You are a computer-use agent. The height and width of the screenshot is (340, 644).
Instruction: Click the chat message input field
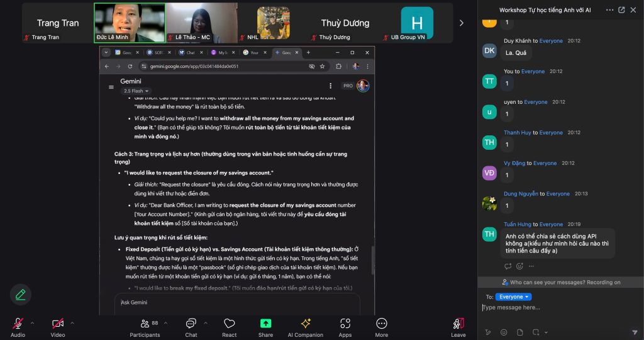point(560,307)
